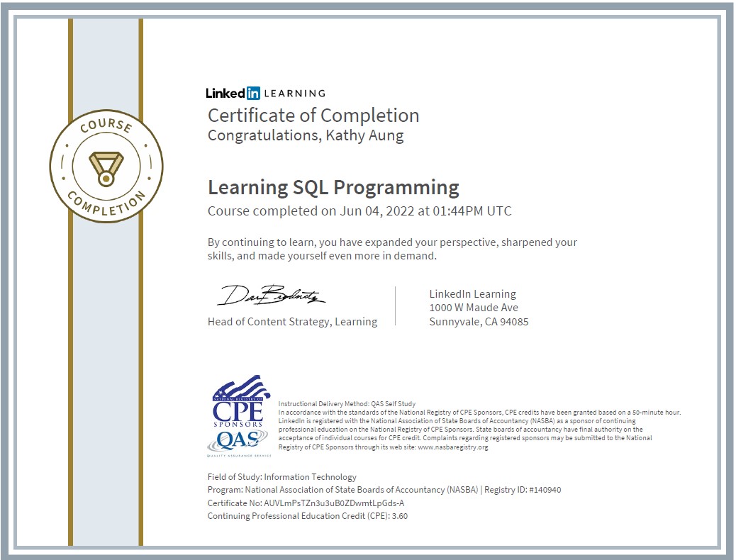Click the Instructional Delivery Method: QAS Self Study text
Viewport: 736px width, 560px height.
pos(347,403)
